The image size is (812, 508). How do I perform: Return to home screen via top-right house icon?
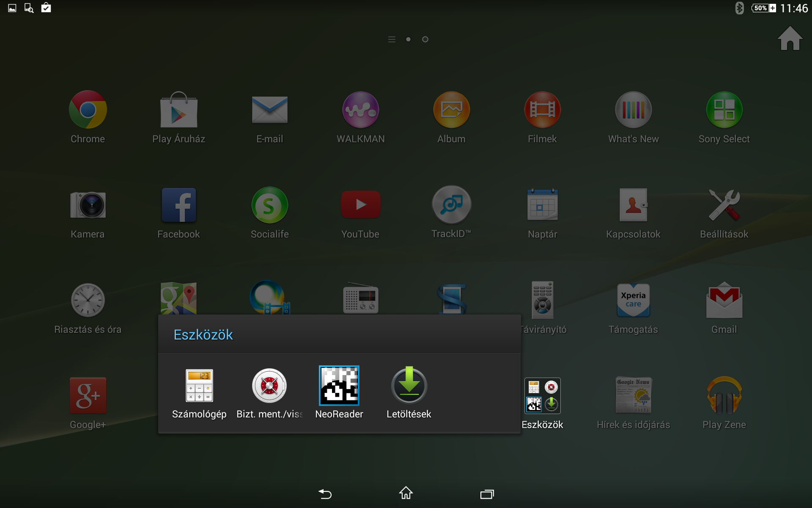click(x=790, y=39)
